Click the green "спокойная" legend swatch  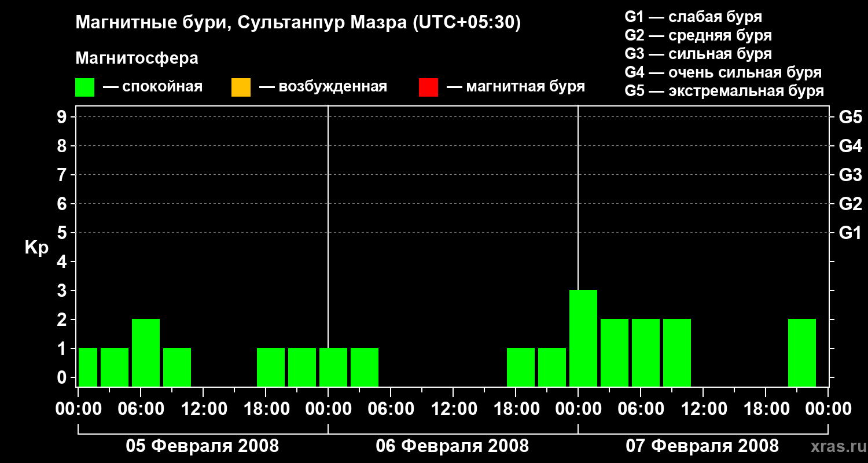click(84, 87)
